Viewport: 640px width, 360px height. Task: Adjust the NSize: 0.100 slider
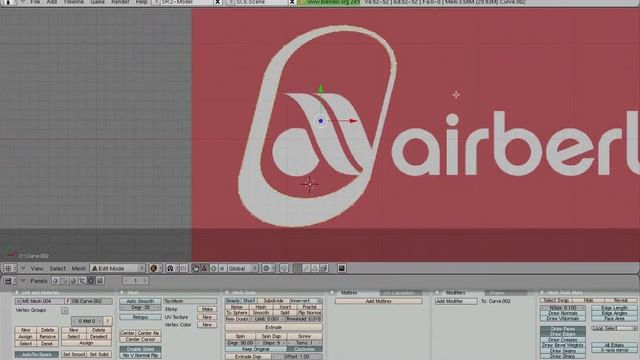pos(563,308)
